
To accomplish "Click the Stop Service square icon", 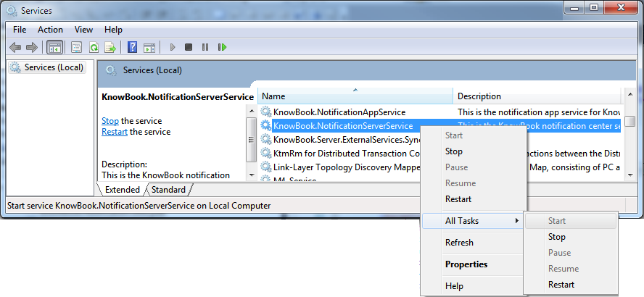I will [x=189, y=47].
